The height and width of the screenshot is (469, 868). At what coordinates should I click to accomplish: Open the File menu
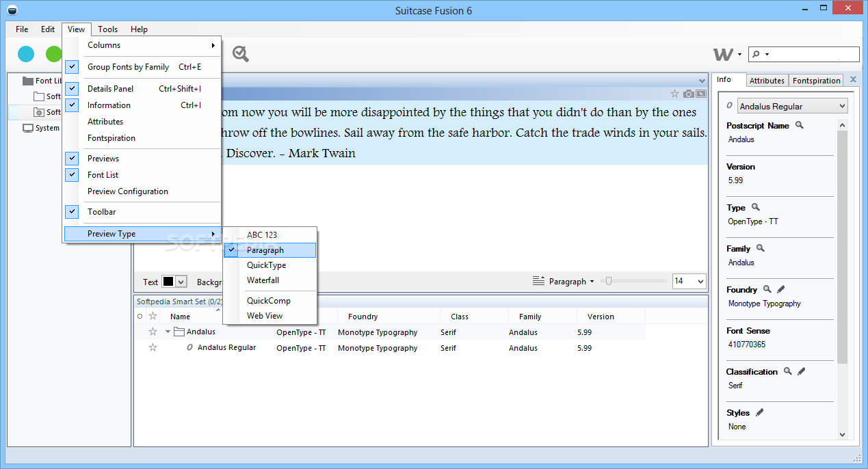(x=22, y=29)
